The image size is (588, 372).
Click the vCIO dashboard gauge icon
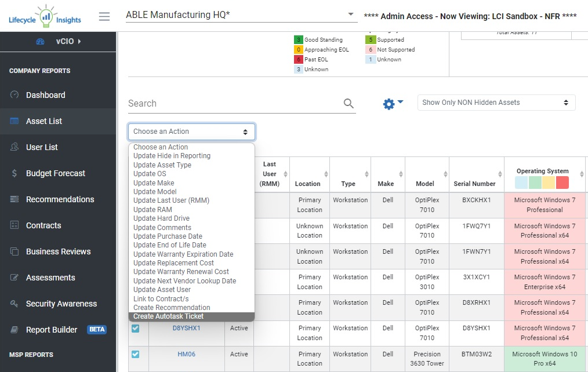(40, 42)
